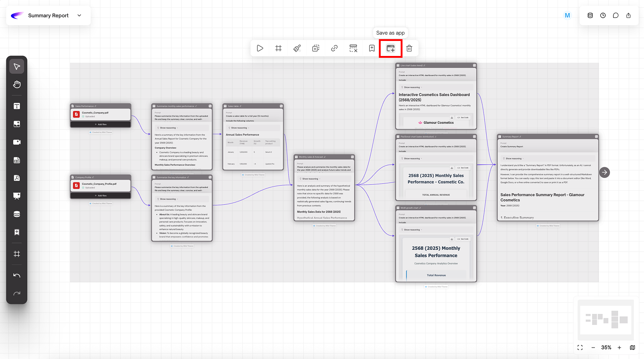
Task: Open the comments speech bubble icon
Action: [615, 15]
